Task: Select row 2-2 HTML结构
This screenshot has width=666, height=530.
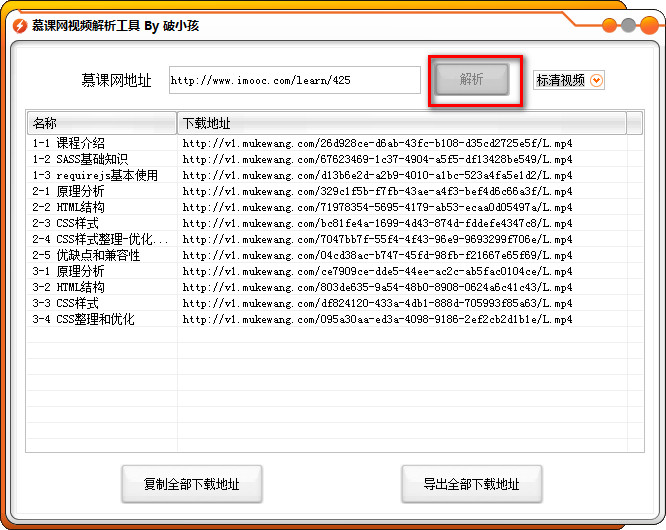Action: (335, 207)
